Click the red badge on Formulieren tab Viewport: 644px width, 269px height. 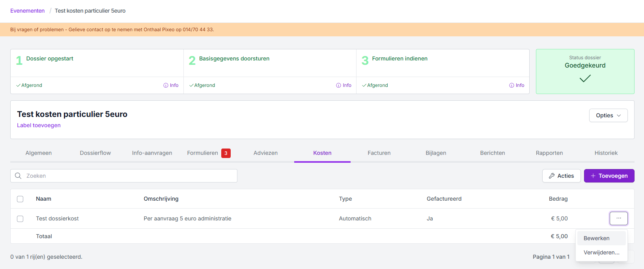226,153
